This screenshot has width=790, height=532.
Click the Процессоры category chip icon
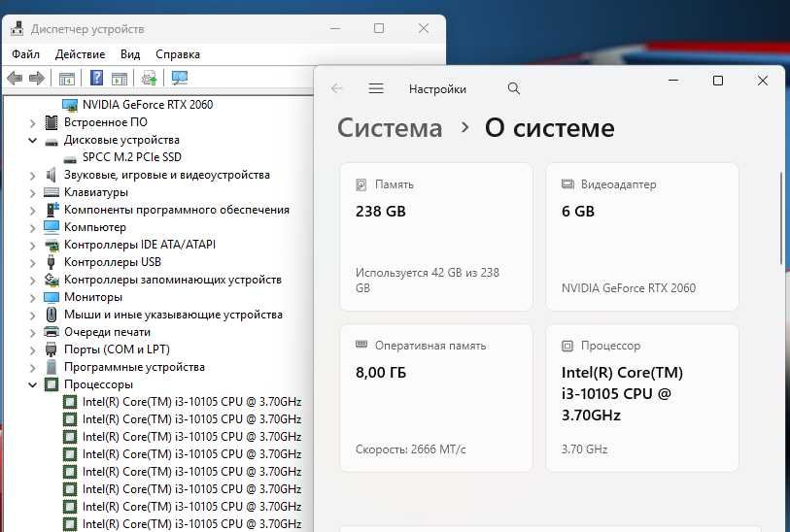[52, 384]
